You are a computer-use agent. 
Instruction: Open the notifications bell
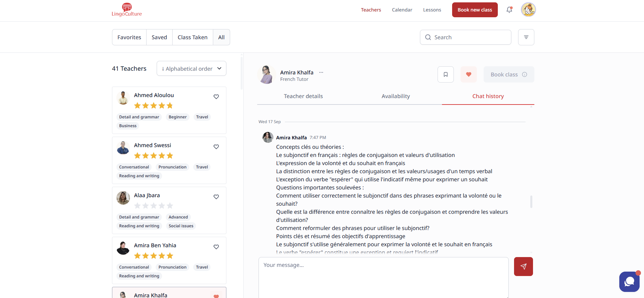pyautogui.click(x=509, y=10)
